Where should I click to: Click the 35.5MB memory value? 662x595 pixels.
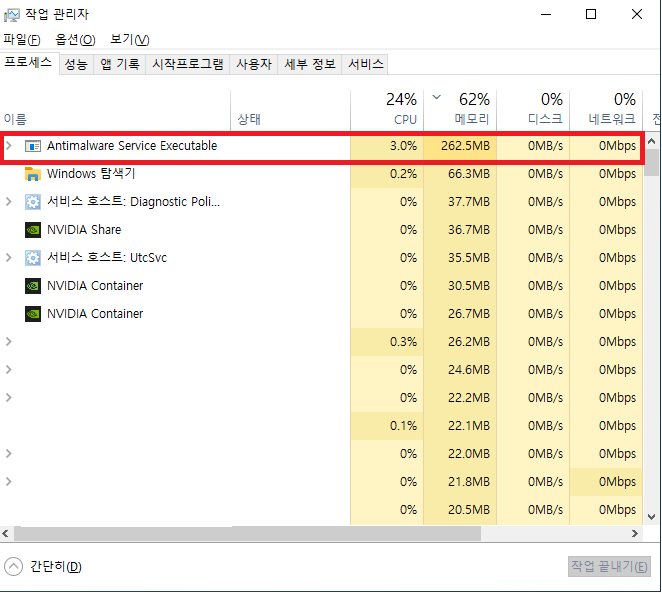pyautogui.click(x=469, y=258)
